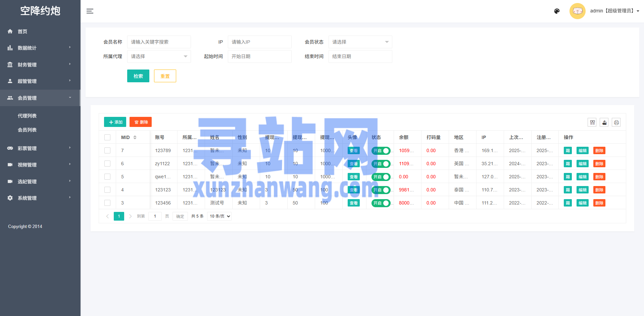Check the checkbox for member MID 7
644x316 pixels.
(107, 150)
